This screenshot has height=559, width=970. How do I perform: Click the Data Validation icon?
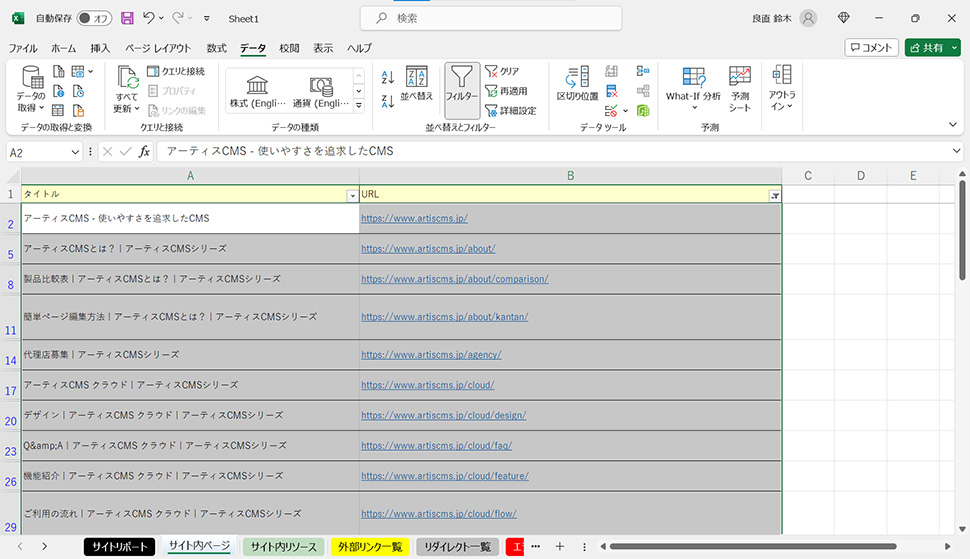tap(611, 111)
